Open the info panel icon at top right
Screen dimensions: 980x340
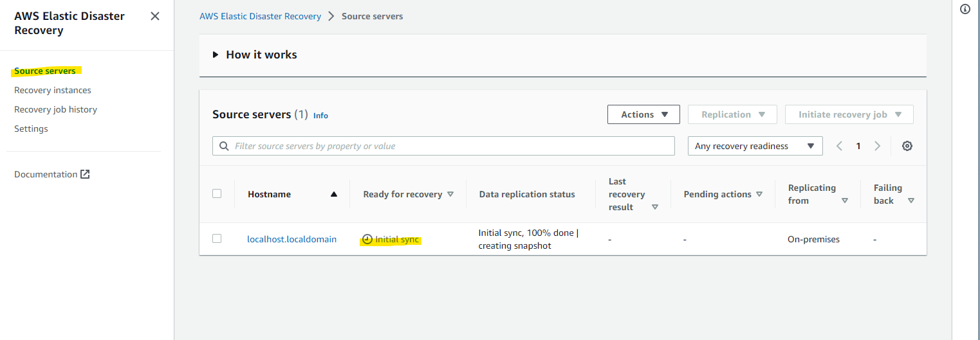tap(965, 9)
